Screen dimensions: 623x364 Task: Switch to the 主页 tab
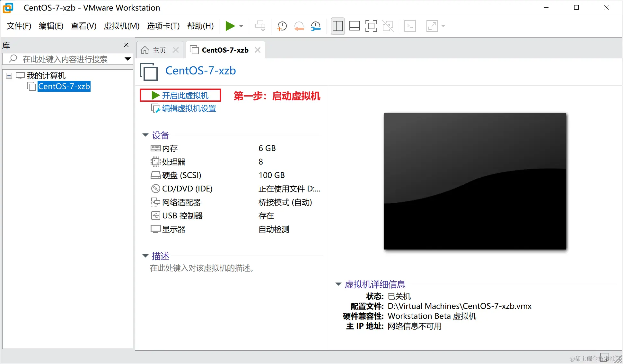click(159, 50)
